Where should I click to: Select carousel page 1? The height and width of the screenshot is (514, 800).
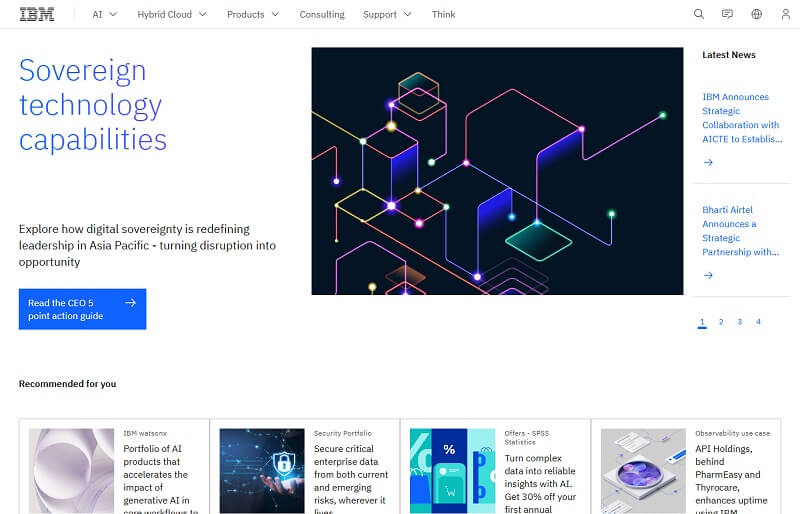pos(702,322)
